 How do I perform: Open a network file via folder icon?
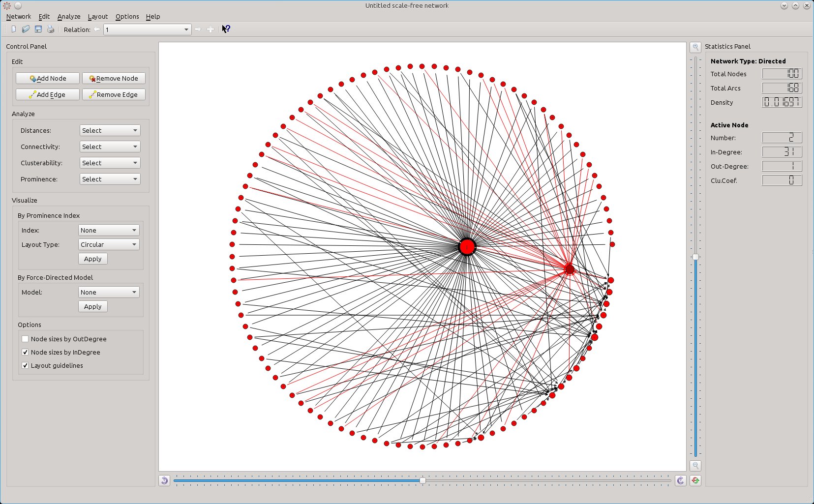coord(26,30)
